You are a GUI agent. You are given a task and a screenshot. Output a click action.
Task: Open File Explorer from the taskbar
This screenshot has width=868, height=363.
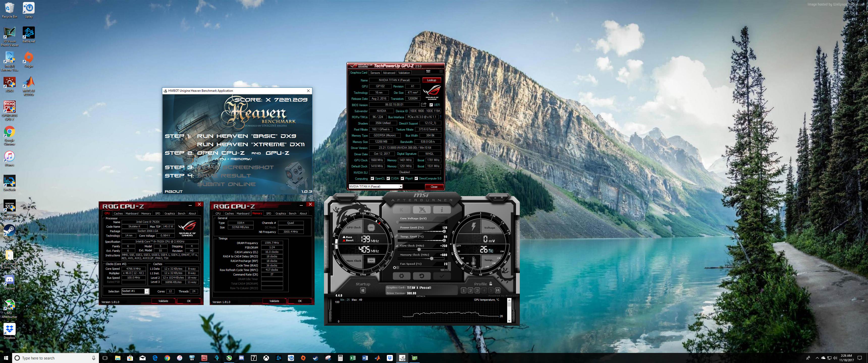point(118,358)
